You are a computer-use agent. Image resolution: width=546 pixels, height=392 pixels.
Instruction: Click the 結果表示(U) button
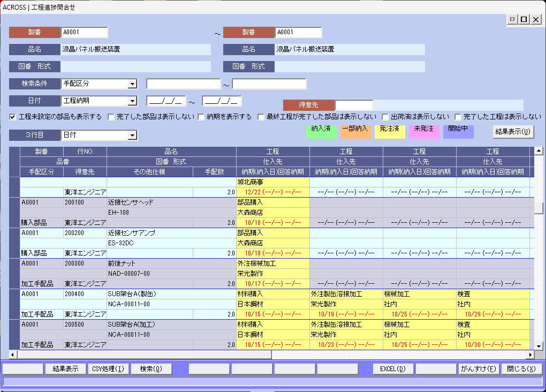tap(513, 132)
